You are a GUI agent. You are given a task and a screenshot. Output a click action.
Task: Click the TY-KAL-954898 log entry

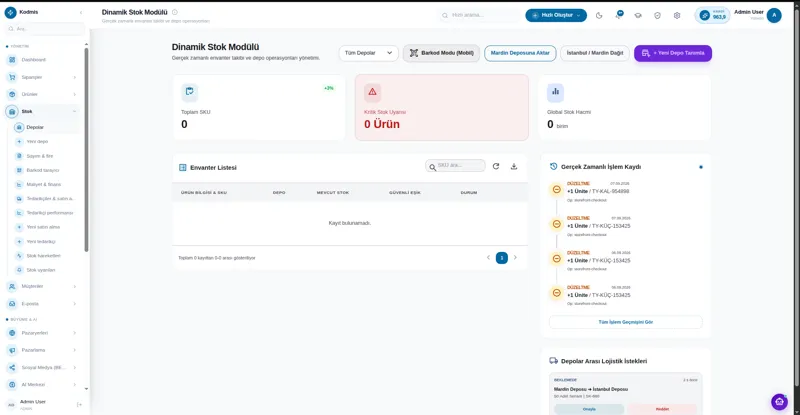pos(598,191)
